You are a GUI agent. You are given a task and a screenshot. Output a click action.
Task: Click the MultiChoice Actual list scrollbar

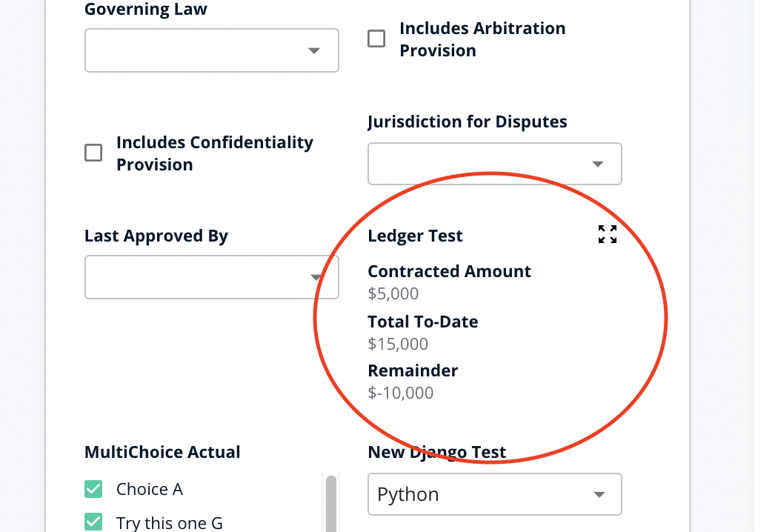coord(330,504)
